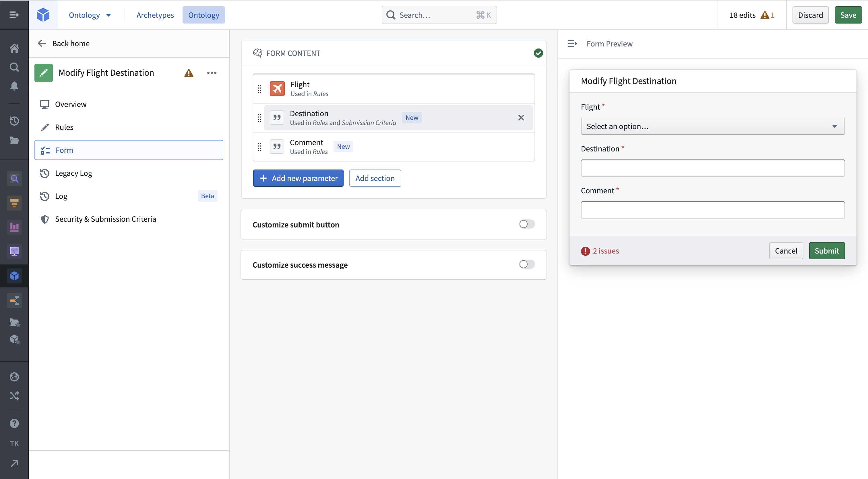Toggle Customize submit button switch
The width and height of the screenshot is (868, 479).
coord(527,224)
